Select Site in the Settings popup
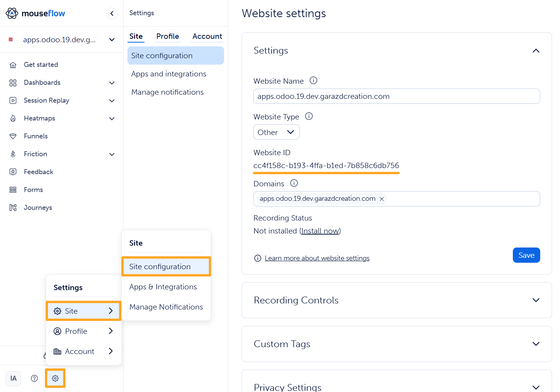Image resolution: width=560 pixels, height=392 pixels. click(84, 311)
